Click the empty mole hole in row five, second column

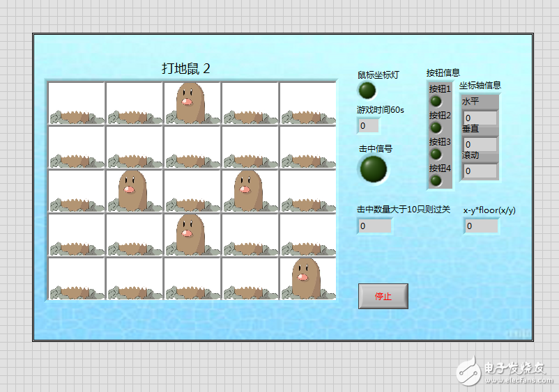click(x=135, y=279)
